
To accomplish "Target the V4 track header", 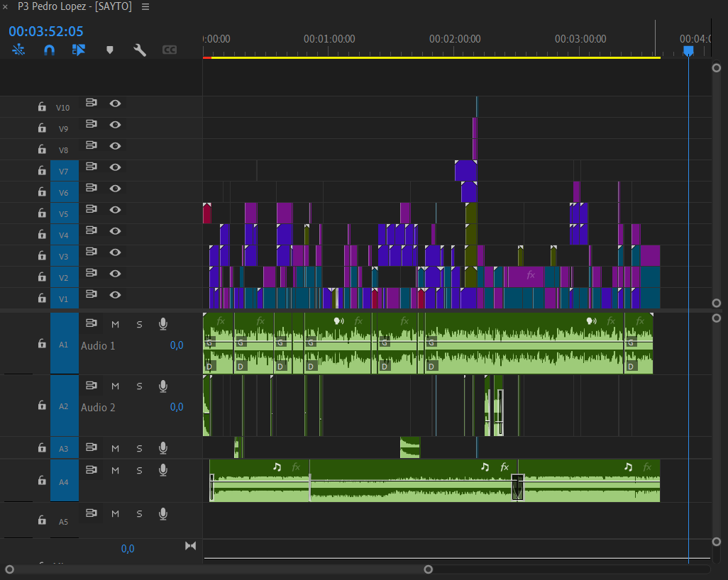I will click(x=65, y=235).
